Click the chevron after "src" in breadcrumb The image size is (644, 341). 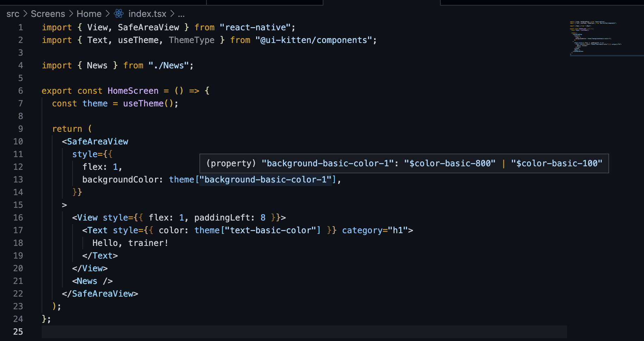pyautogui.click(x=25, y=13)
